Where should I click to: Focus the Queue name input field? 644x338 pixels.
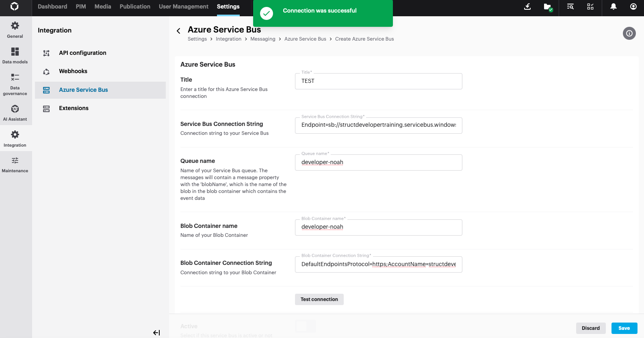click(x=378, y=162)
